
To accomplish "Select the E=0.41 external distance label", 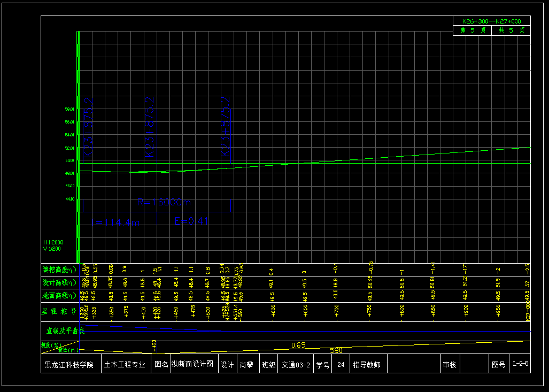I will pyautogui.click(x=191, y=221).
